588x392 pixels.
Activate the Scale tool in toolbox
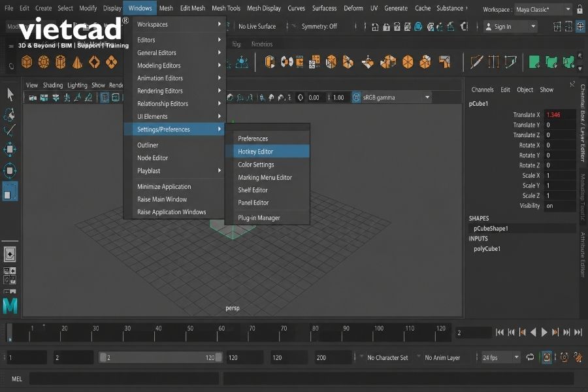click(x=10, y=191)
